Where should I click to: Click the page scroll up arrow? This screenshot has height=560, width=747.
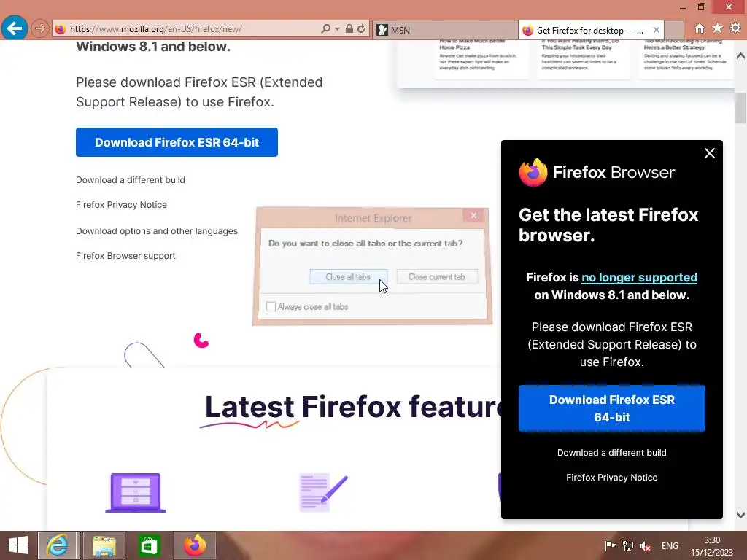point(740,56)
